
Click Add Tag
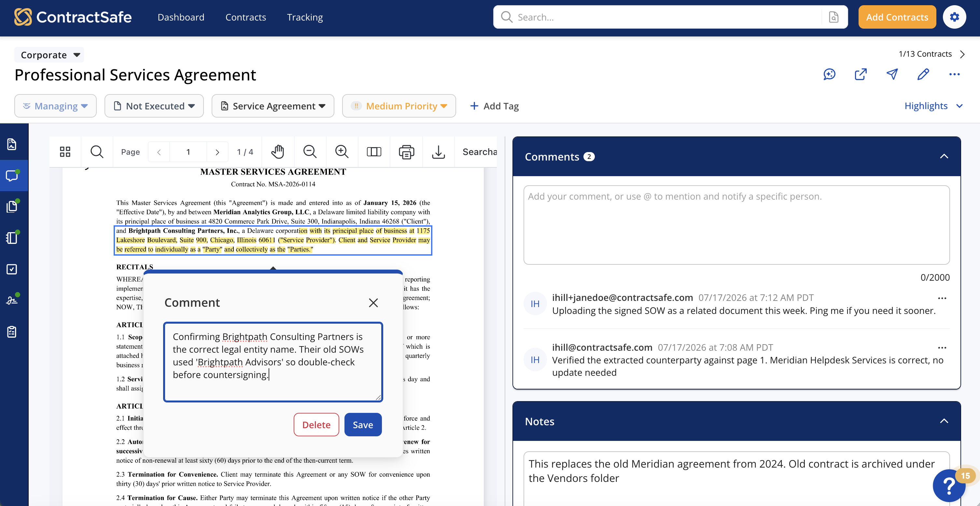494,106
